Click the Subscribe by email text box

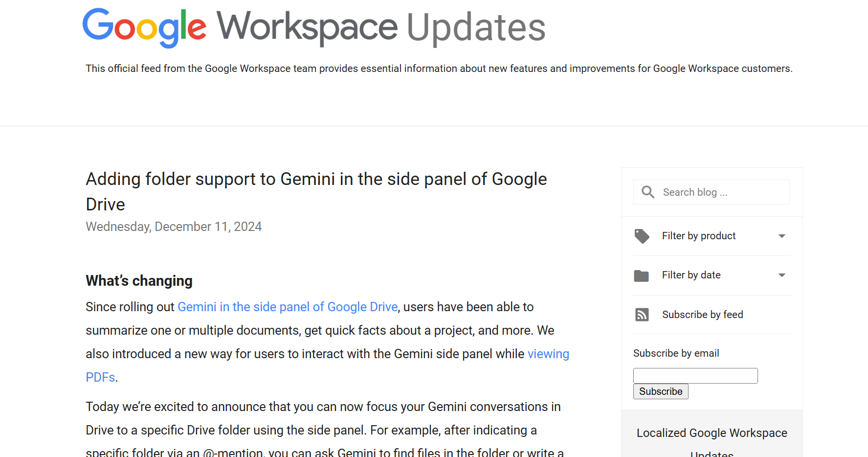pos(695,375)
